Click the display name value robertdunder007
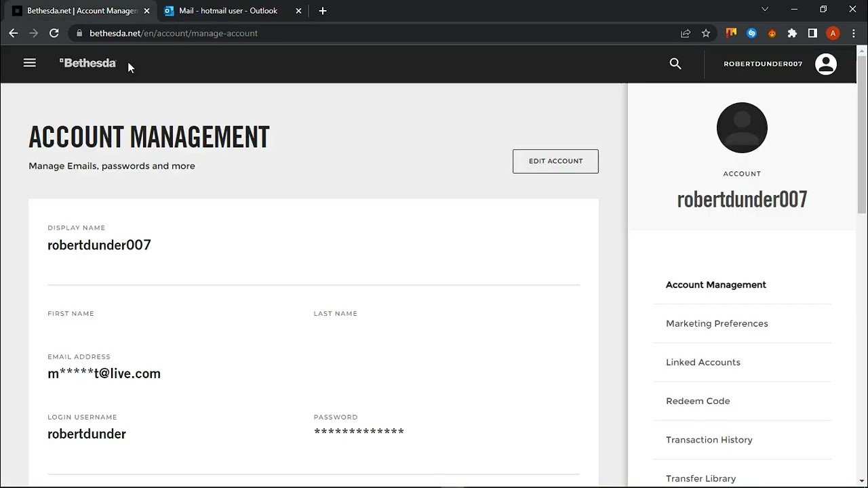The image size is (868, 488). pos(99,245)
